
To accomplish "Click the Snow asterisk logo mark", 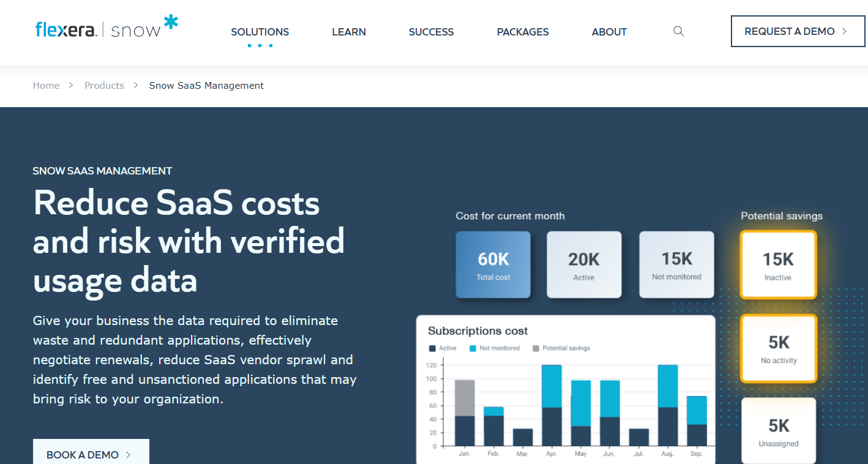I will tap(171, 21).
